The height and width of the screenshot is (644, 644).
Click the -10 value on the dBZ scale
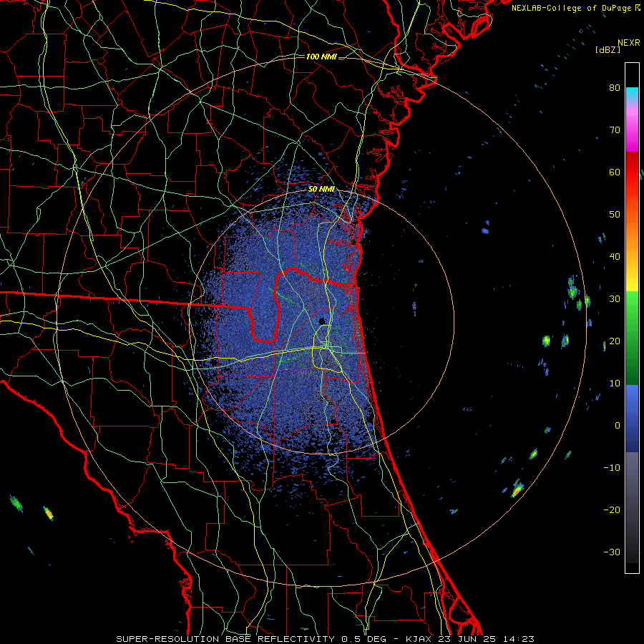(x=612, y=467)
